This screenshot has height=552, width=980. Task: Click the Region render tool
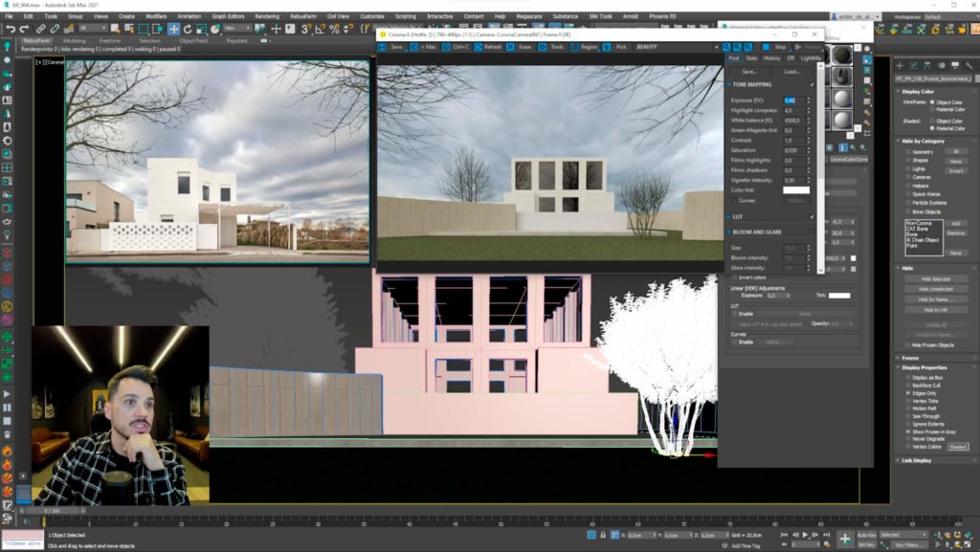tap(585, 47)
